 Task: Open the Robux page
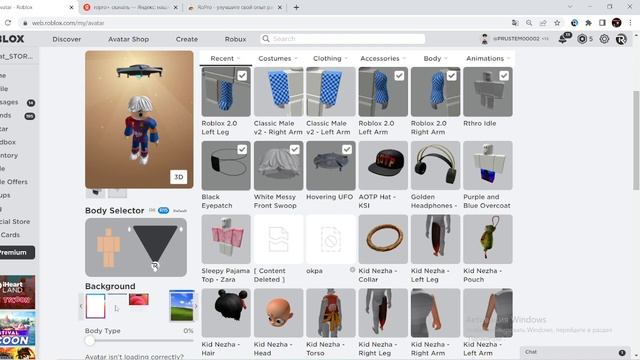235,39
